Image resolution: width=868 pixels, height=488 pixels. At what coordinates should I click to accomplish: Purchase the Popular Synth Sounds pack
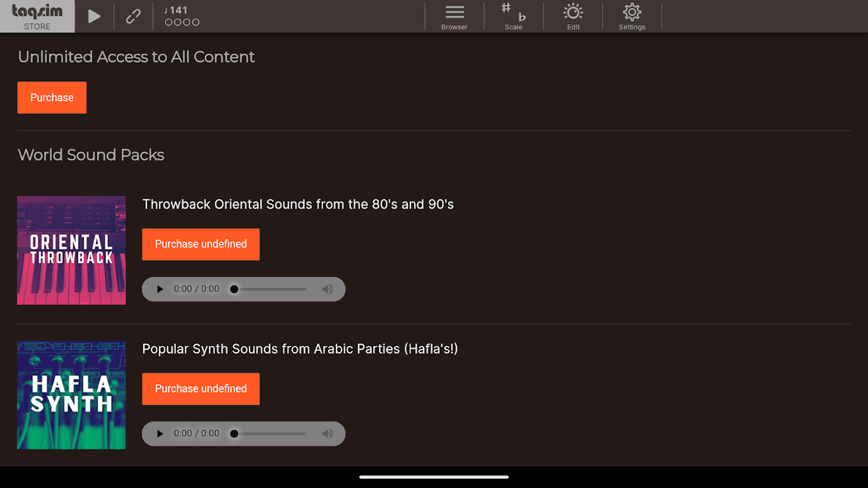[201, 389]
